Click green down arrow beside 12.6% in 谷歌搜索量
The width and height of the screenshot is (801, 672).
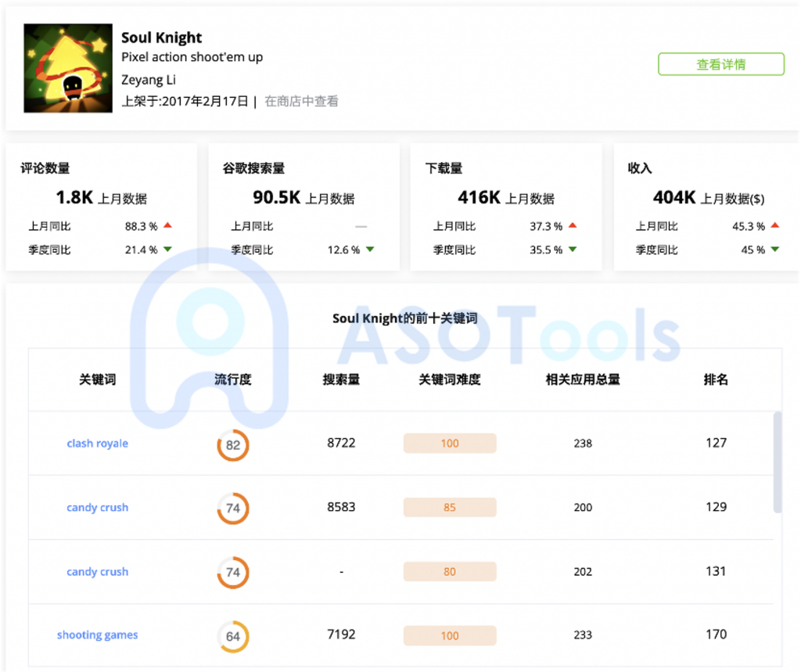[x=369, y=250]
